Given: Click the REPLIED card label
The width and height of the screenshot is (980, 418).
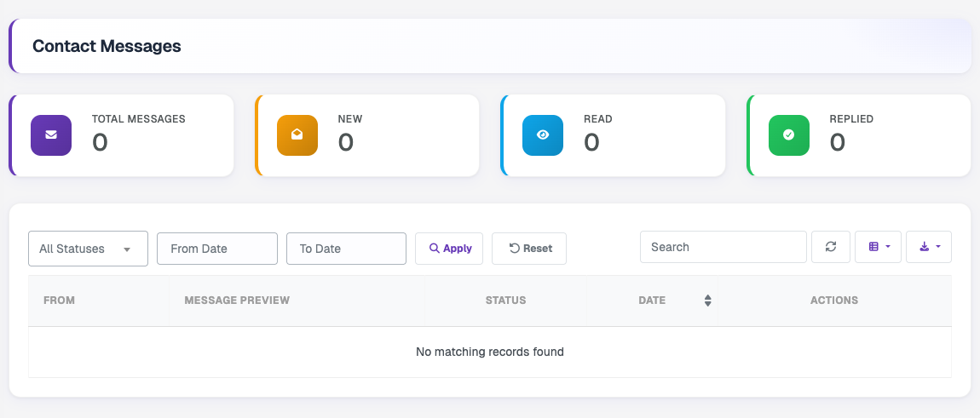Looking at the screenshot, I should (x=851, y=118).
